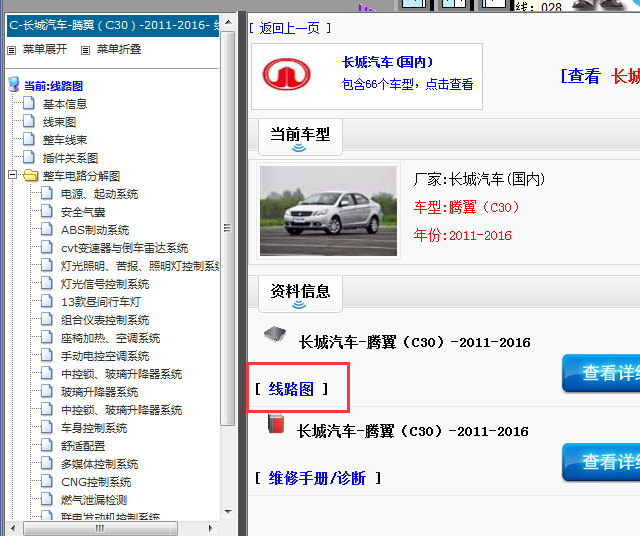Click the 返回上一页 link
Image resolution: width=640 pixels, height=536 pixels.
tap(290, 28)
